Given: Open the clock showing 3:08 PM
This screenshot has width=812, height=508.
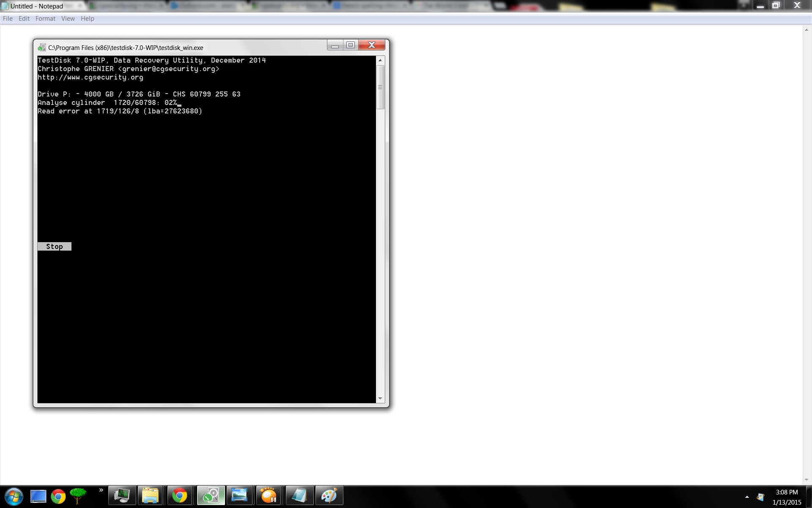Looking at the screenshot, I should (787, 497).
